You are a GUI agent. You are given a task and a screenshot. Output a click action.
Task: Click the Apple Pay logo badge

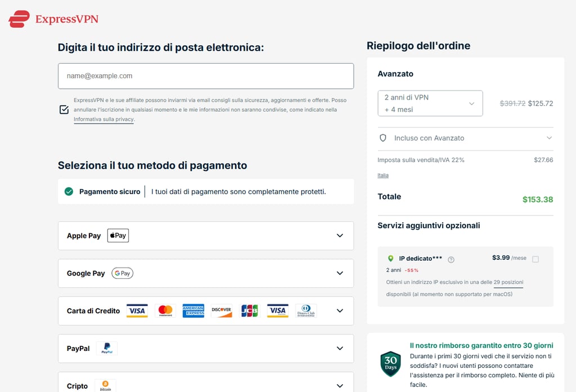118,236
